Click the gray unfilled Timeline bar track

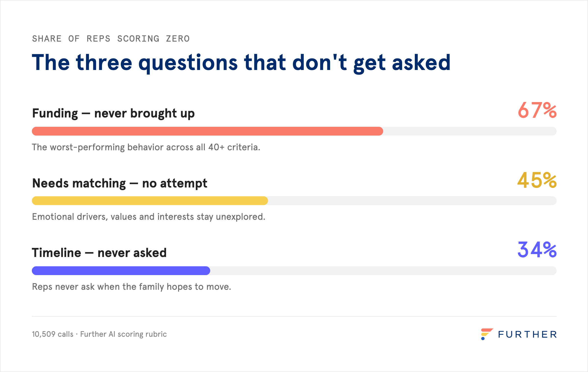click(x=383, y=271)
